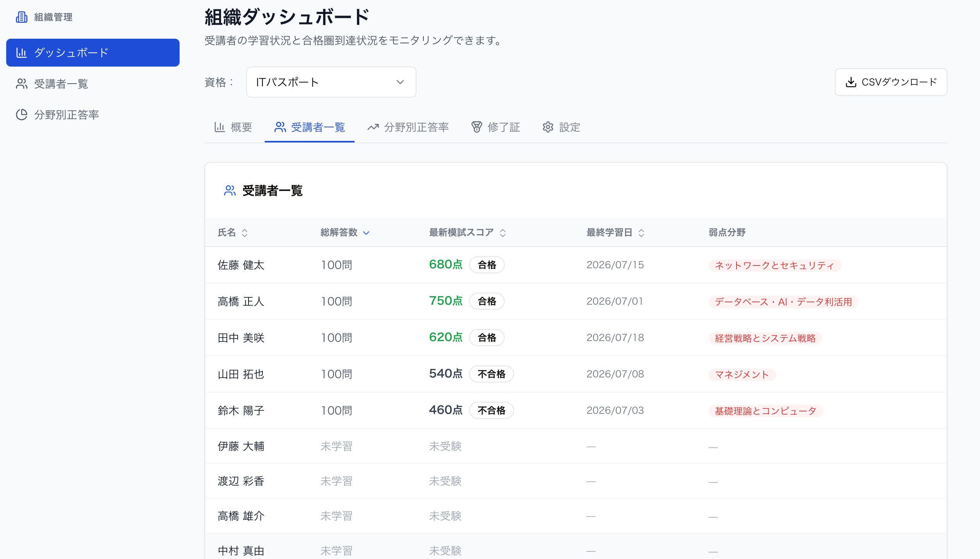Switch to the 概要 tab
980x559 pixels.
pos(233,127)
